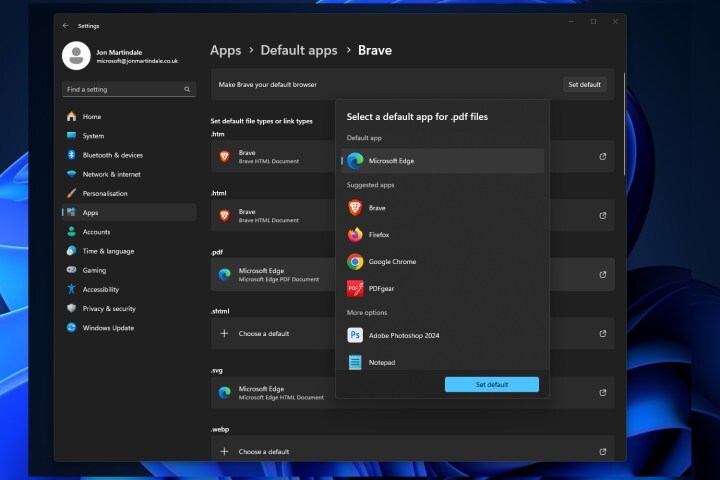Click the Apps breadcrumb link
Screen dimensions: 720x480
click(x=225, y=50)
